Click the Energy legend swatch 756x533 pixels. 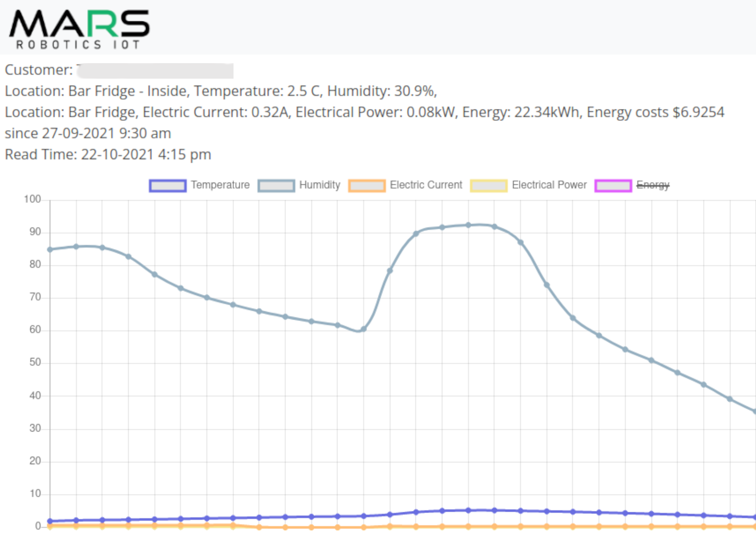pyautogui.click(x=613, y=186)
